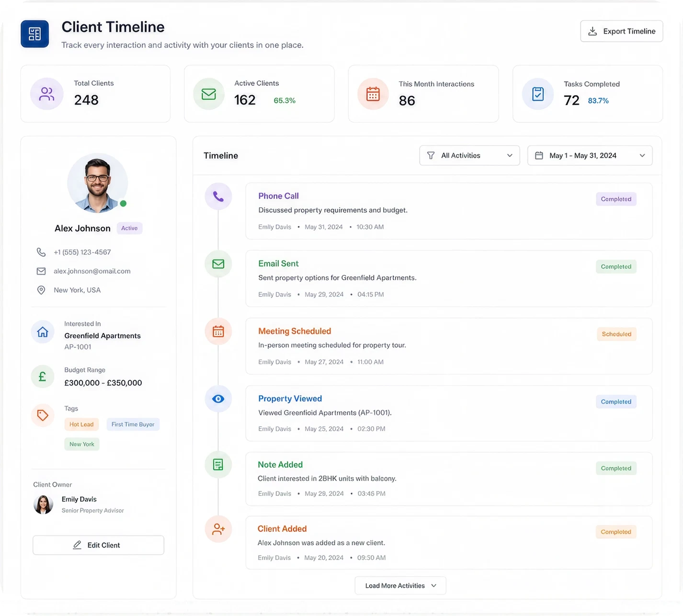Click the Greenfield Apartments interest text
Image resolution: width=683 pixels, height=616 pixels.
[x=102, y=336]
